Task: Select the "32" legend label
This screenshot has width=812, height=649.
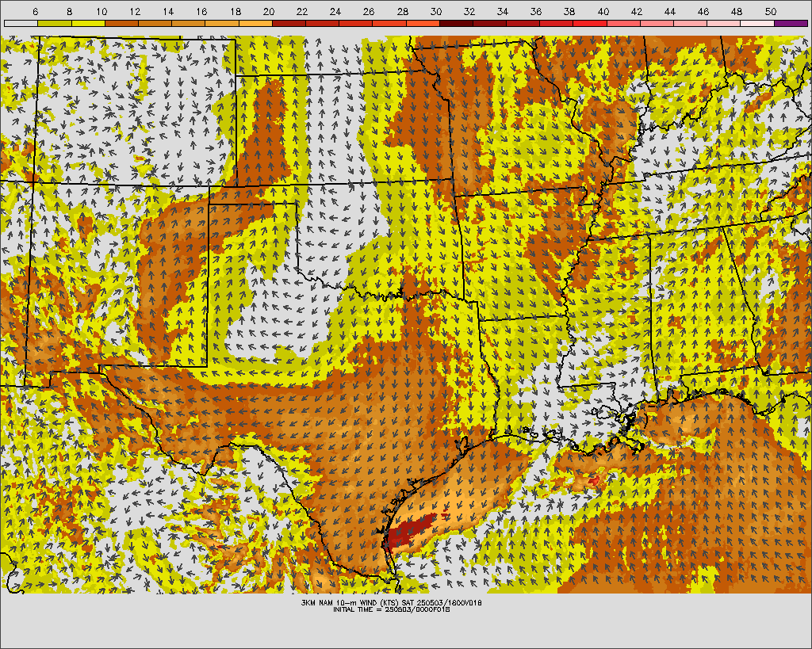Action: point(469,11)
